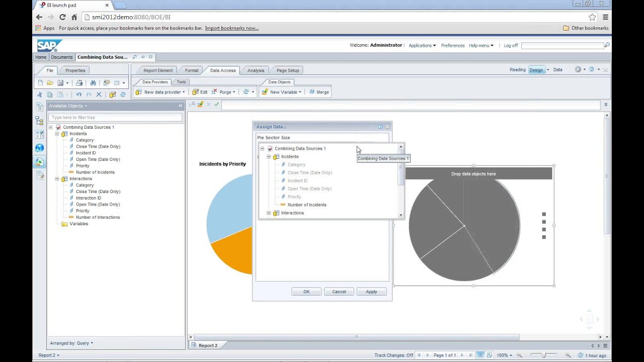Toggle Quick Display mode icon in status bar
Screen dimensions: 644x362
[480, 355]
